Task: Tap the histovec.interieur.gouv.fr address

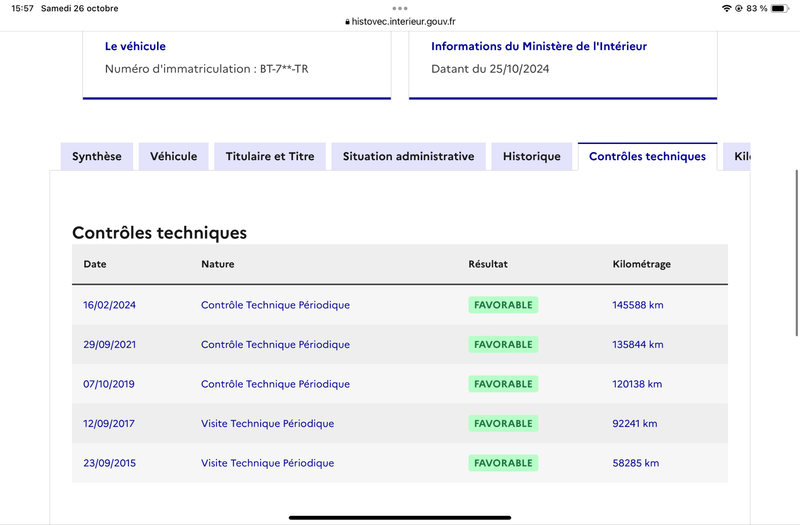Action: pos(404,21)
